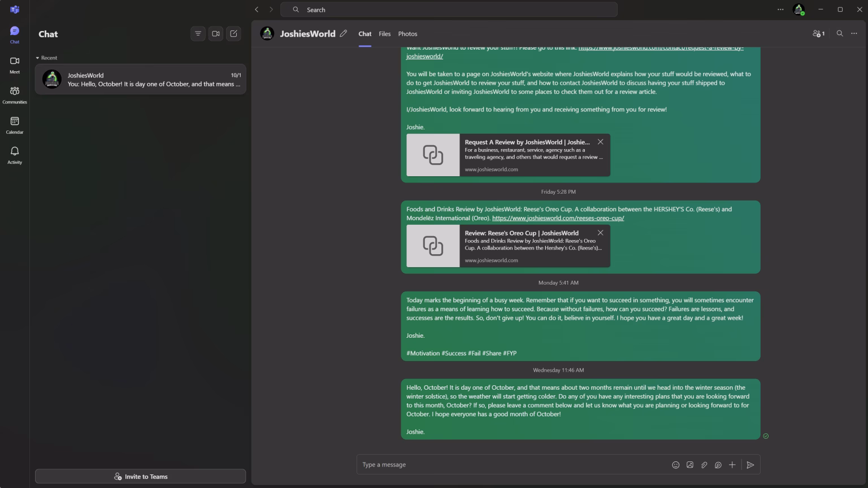Collapse the Recent chats section
868x488 pixels.
(x=37, y=58)
